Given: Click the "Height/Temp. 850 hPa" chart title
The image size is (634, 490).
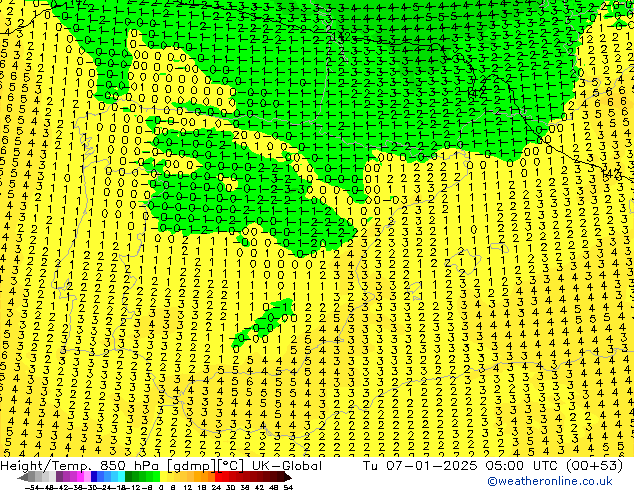Looking at the screenshot, I should coord(81,466).
